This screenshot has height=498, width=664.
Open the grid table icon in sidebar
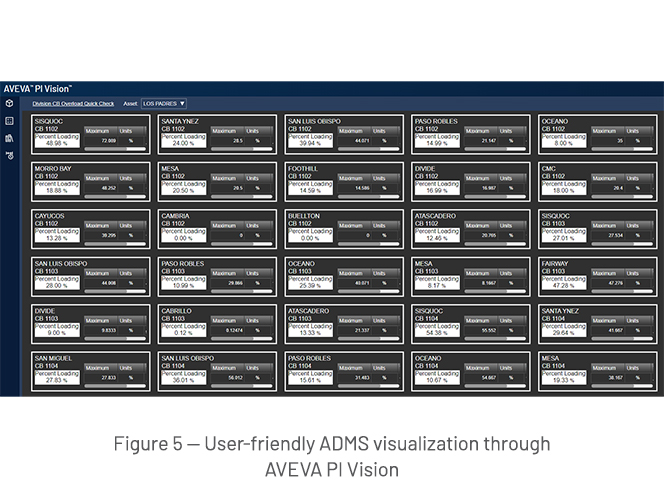click(9, 121)
